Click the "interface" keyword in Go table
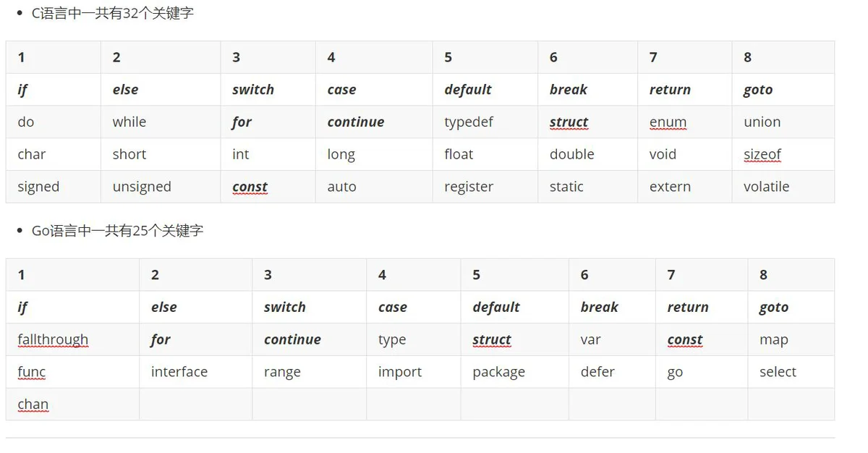 pyautogui.click(x=179, y=372)
